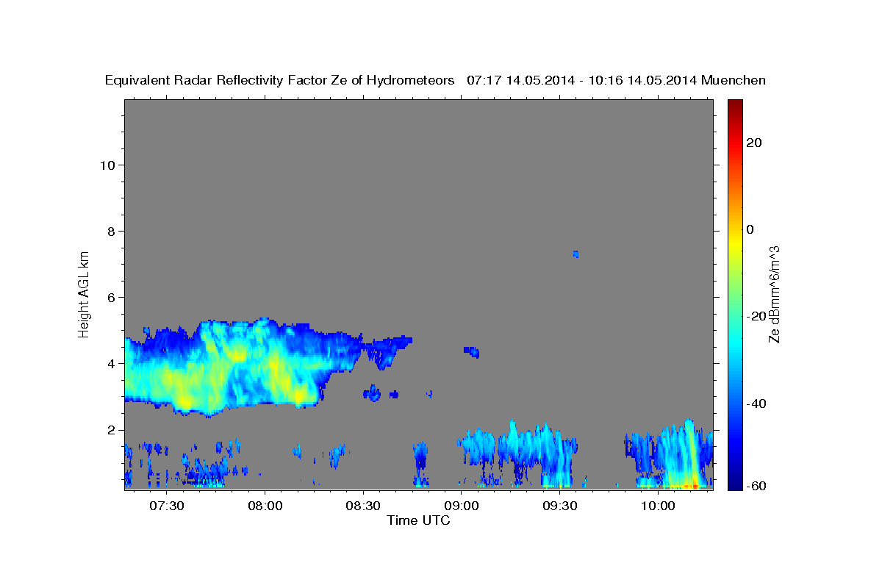Click the colorbar label '-60'
The width and height of the screenshot is (882, 588).
click(x=755, y=486)
